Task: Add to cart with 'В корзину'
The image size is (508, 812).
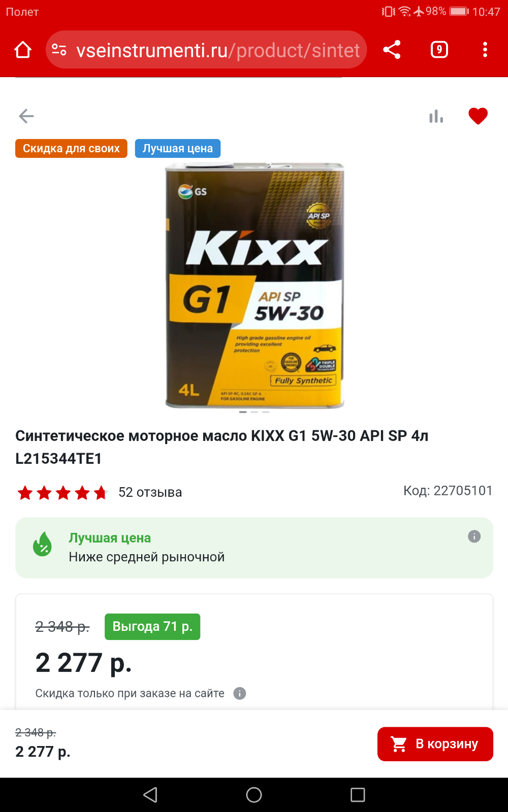Action: click(x=435, y=744)
